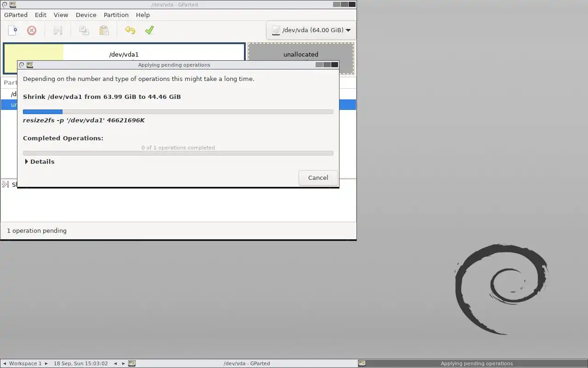588x368 pixels.
Task: Click the New partition toolbar icon
Action: pos(12,30)
